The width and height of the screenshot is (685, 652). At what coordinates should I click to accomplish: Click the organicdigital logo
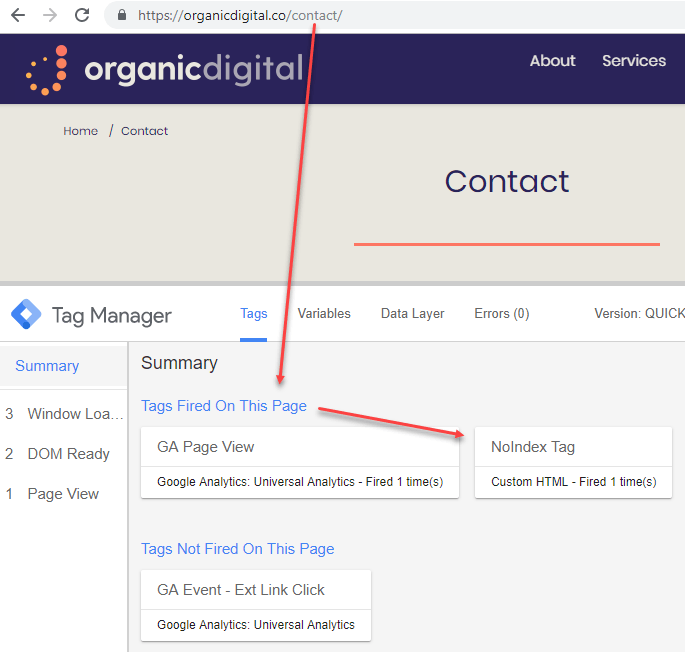coord(164,69)
